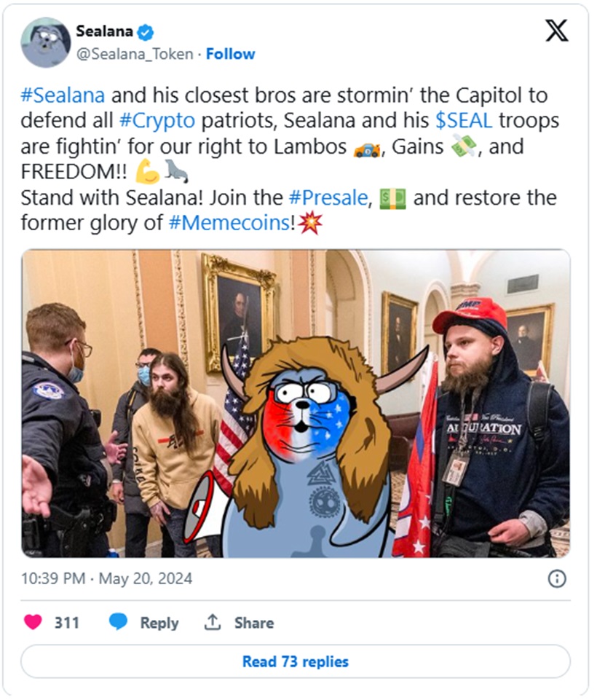Follow the Sealana account

(x=230, y=54)
